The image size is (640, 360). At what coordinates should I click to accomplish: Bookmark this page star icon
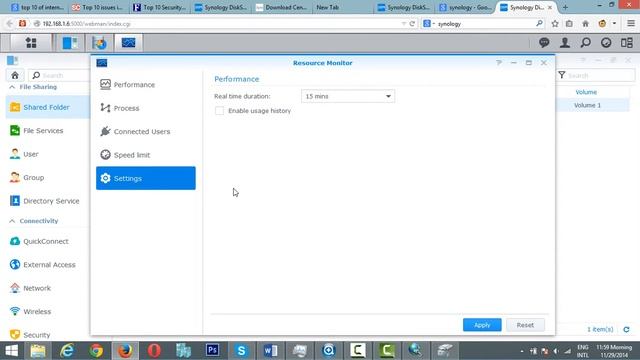(555, 24)
